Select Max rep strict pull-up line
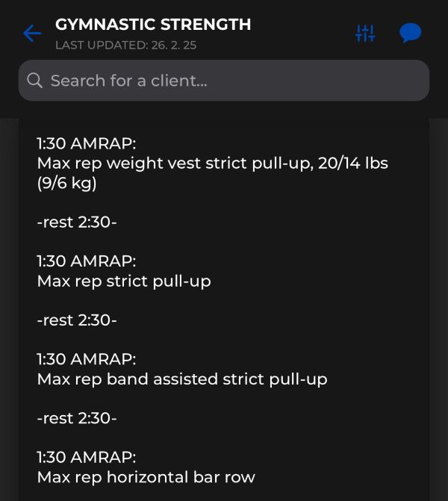 pos(124,281)
